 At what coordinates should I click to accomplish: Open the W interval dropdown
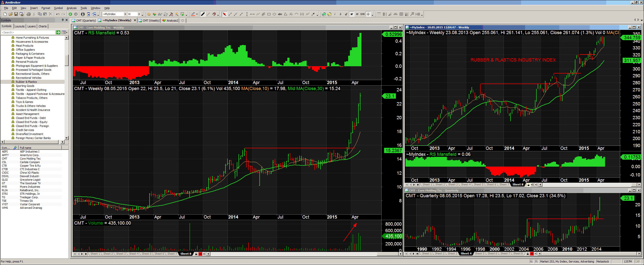139,14
